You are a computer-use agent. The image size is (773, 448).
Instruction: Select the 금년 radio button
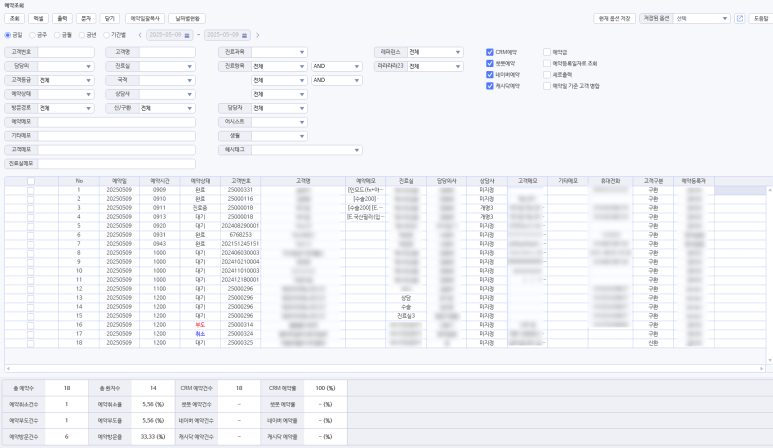click(81, 35)
